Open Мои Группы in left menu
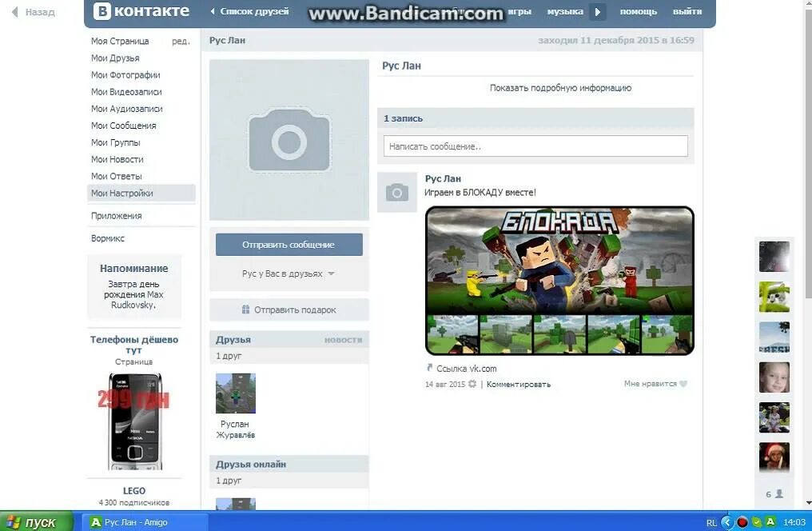The width and height of the screenshot is (812, 531). 115,142
